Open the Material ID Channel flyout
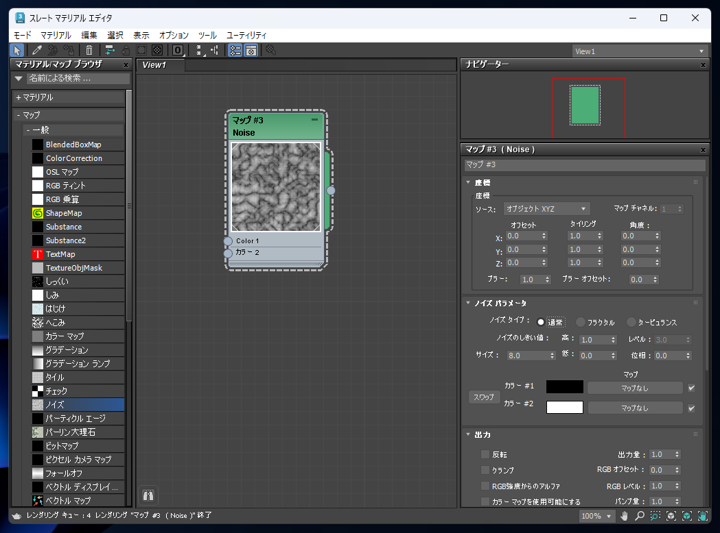Image resolution: width=720 pixels, height=533 pixels. coord(178,50)
